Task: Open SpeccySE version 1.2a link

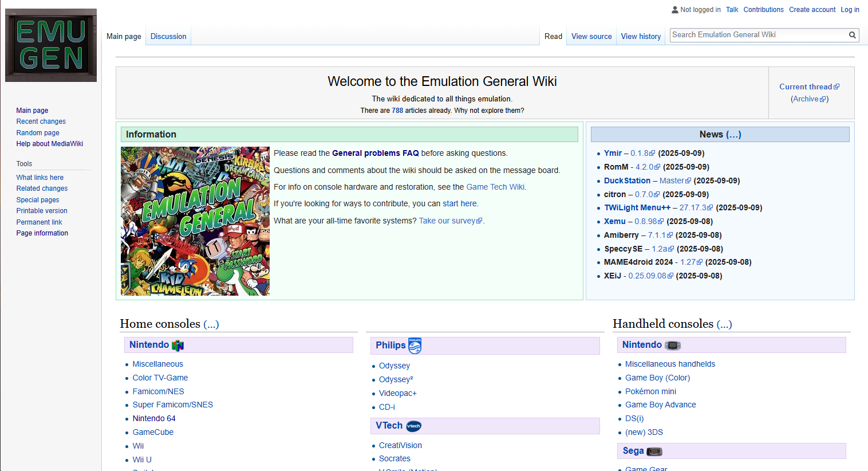Action: [663, 249]
